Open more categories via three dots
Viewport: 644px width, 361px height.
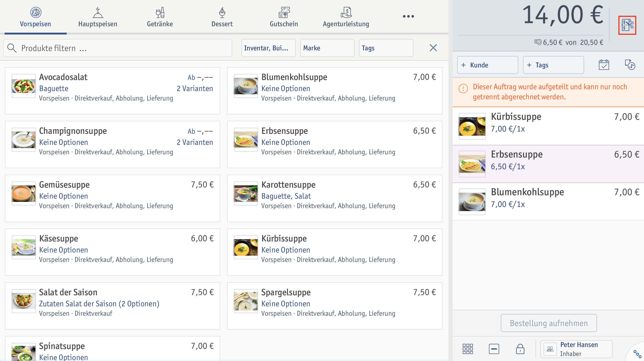click(408, 17)
